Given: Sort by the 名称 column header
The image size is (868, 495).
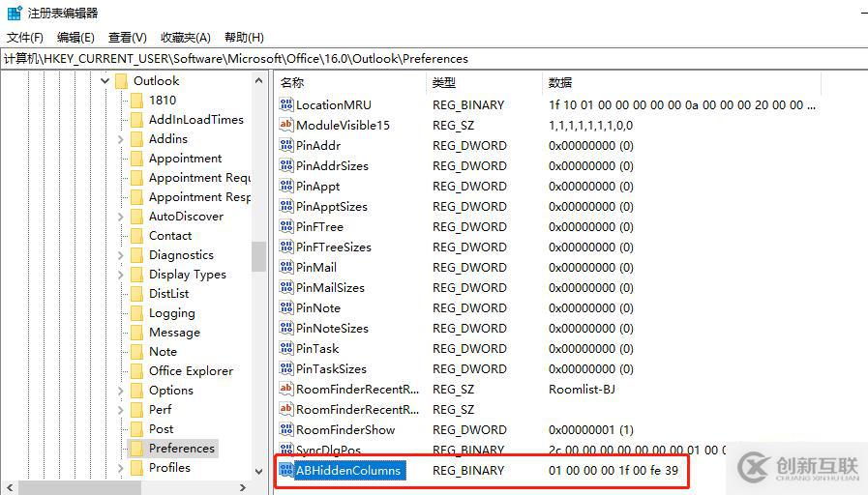Looking at the screenshot, I should pyautogui.click(x=351, y=83).
